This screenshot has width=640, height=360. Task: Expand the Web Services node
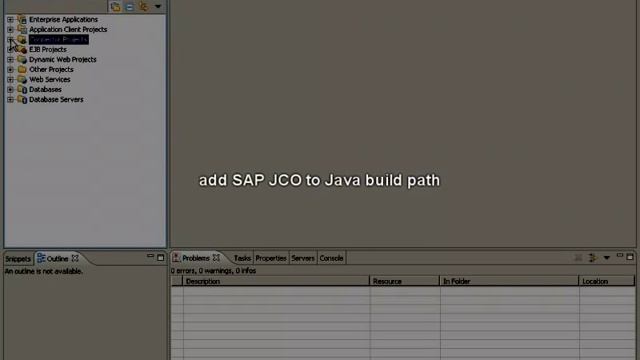(10, 80)
